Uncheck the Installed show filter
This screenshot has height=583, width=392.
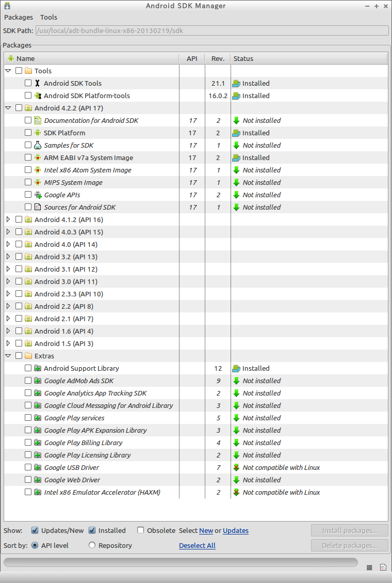pyautogui.click(x=92, y=530)
